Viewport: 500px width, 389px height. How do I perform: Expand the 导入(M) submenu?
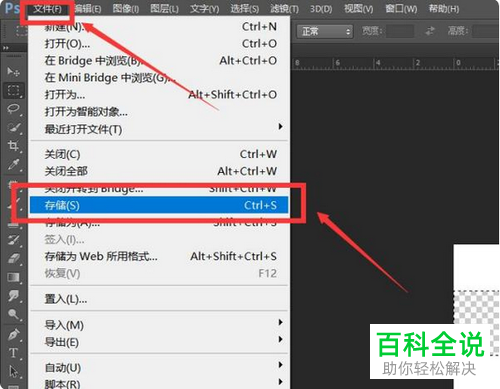[159, 325]
